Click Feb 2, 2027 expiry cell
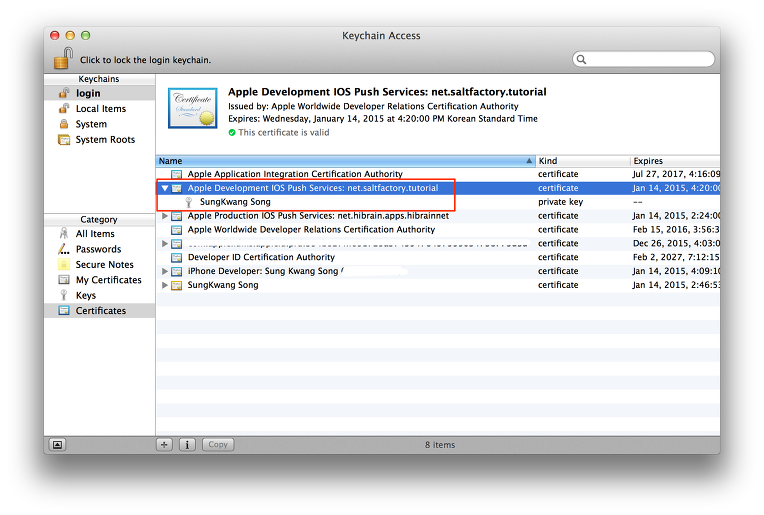The image size is (764, 515). coord(676,257)
